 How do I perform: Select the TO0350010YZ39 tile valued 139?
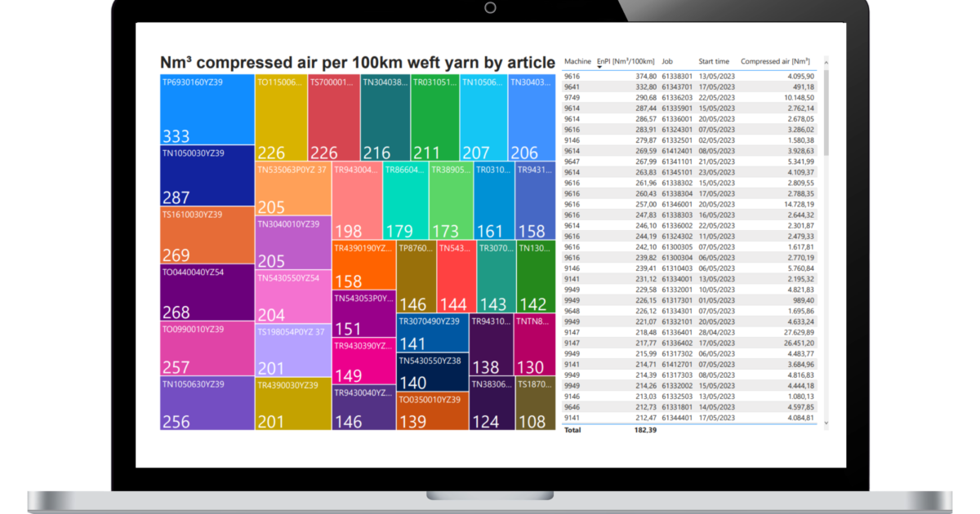pyautogui.click(x=432, y=411)
